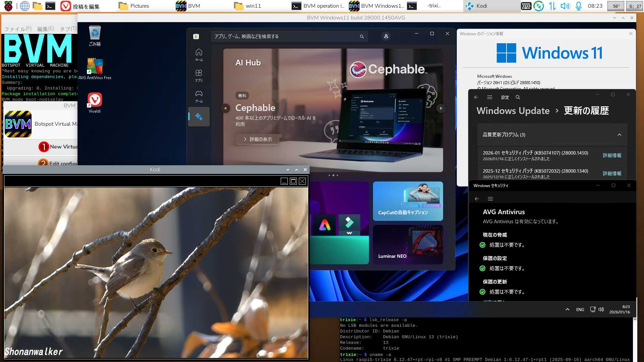Open the Edit menu in terminal
The height and width of the screenshot is (362, 644).
45,29
